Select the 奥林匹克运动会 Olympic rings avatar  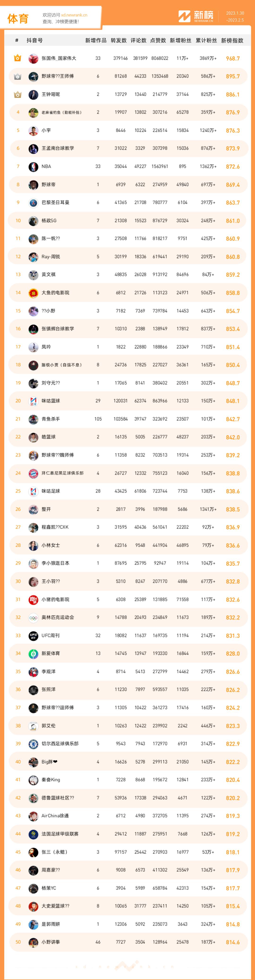tap(33, 617)
